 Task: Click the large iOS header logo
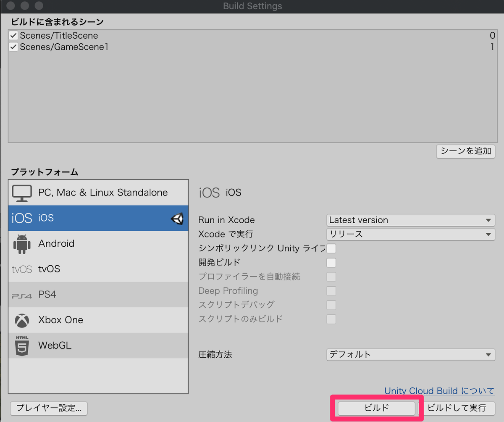(x=209, y=193)
